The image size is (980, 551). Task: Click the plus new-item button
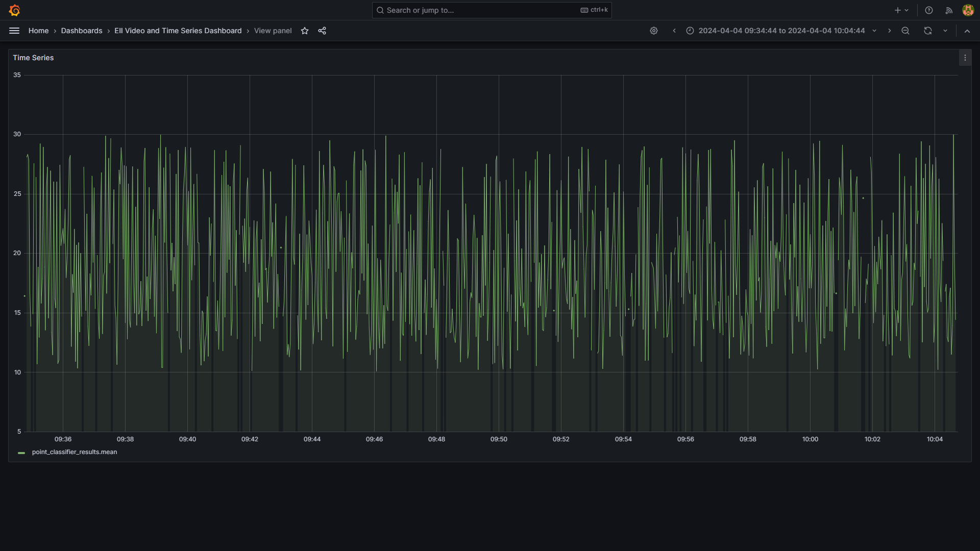coord(897,10)
